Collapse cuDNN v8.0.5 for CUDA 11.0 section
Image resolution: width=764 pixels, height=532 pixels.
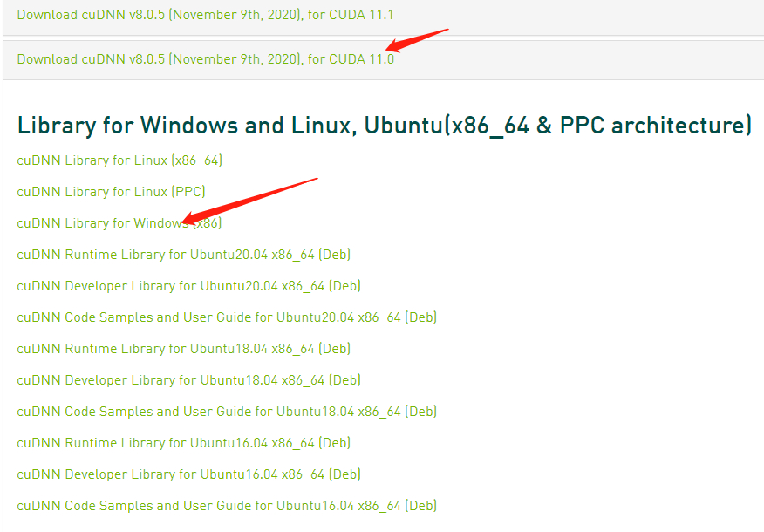tap(205, 59)
